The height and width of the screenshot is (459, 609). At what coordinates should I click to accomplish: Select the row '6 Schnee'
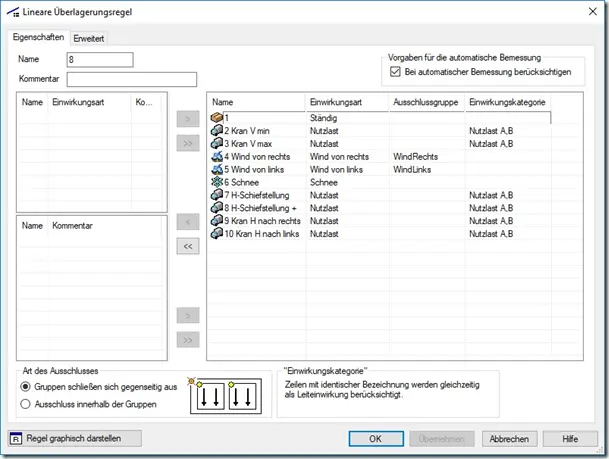coord(381,182)
